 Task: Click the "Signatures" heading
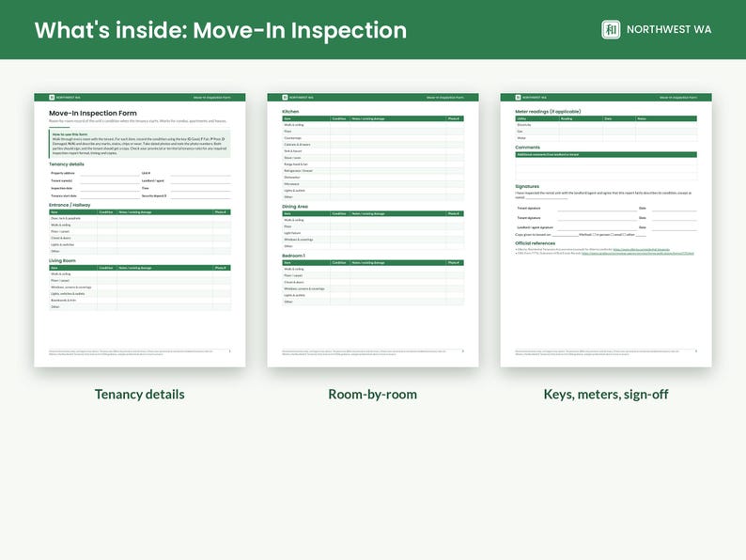527,186
